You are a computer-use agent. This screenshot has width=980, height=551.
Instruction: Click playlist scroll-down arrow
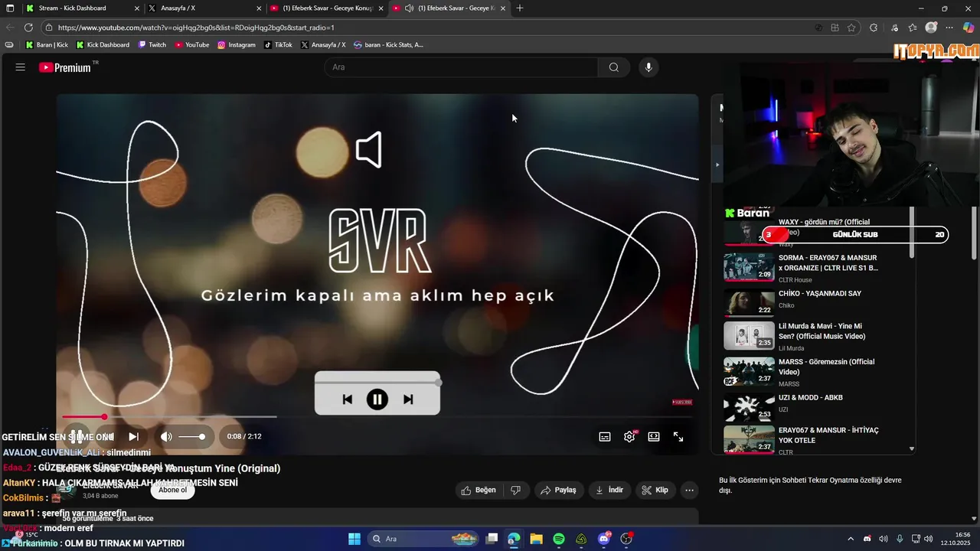point(911,449)
